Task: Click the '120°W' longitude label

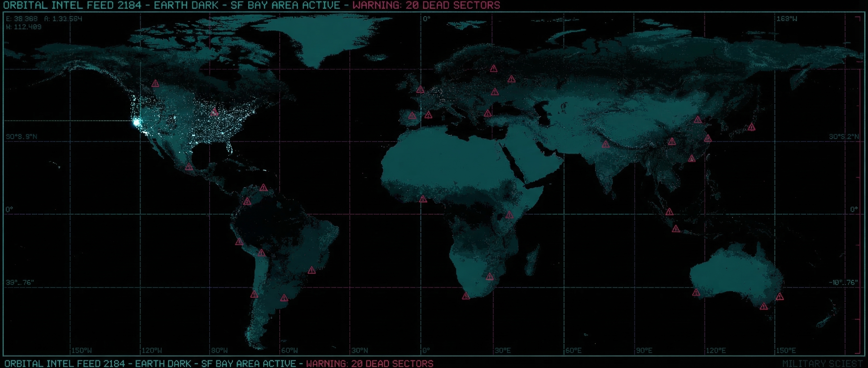Action: tap(152, 350)
